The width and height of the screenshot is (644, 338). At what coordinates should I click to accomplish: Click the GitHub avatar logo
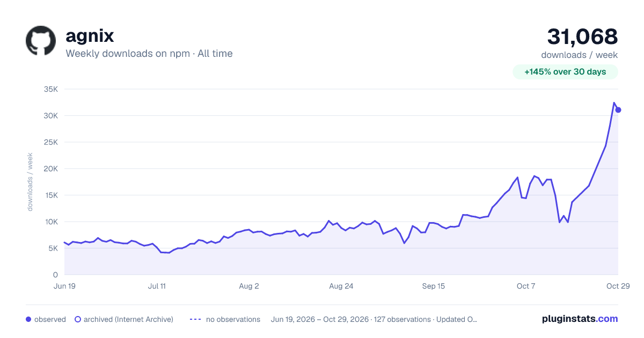[41, 40]
